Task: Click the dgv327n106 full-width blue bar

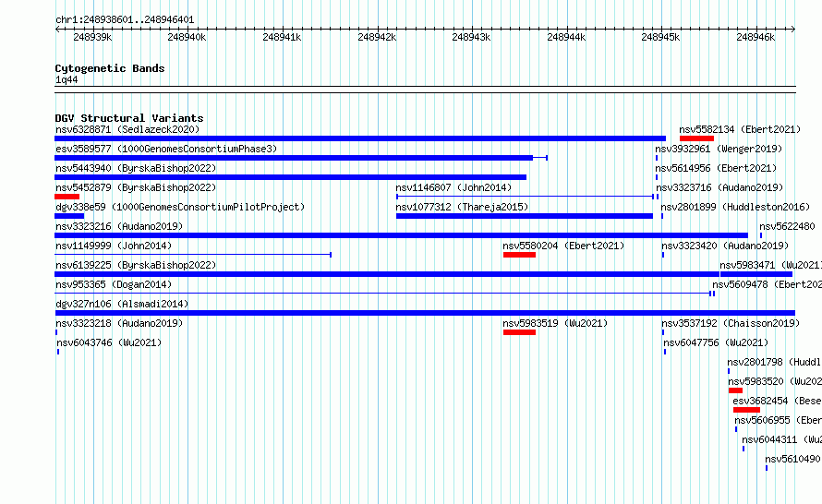Action: (x=425, y=313)
